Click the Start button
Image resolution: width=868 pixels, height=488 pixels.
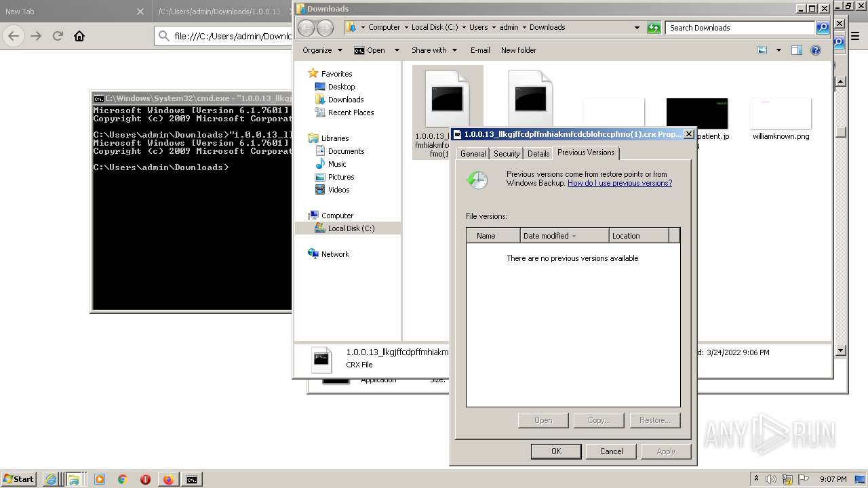[x=18, y=479]
